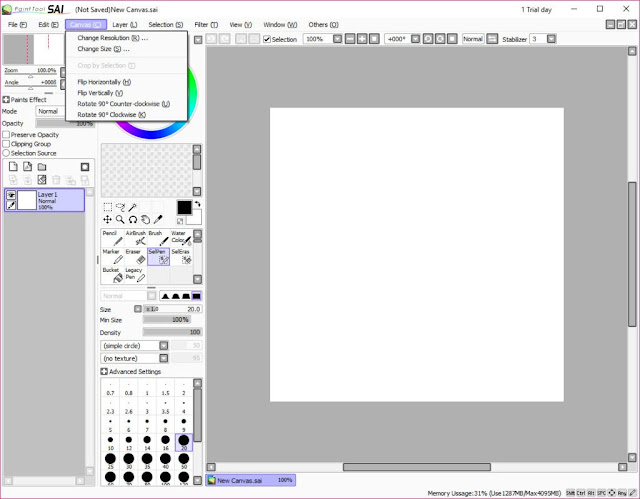
Task: Select the Eraser tool
Action: (x=136, y=256)
